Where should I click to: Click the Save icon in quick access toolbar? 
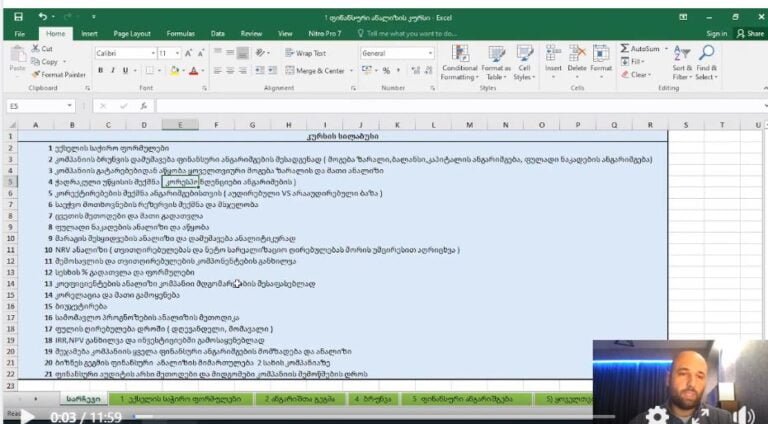coord(18,17)
